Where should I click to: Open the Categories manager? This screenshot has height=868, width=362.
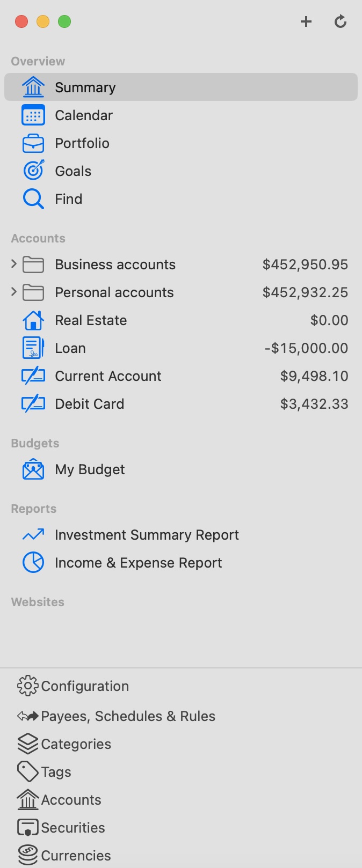[x=76, y=744]
